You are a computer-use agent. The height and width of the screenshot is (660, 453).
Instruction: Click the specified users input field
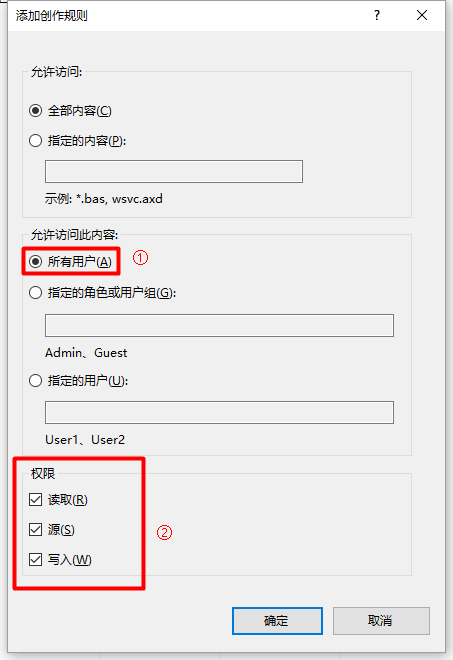coord(219,412)
